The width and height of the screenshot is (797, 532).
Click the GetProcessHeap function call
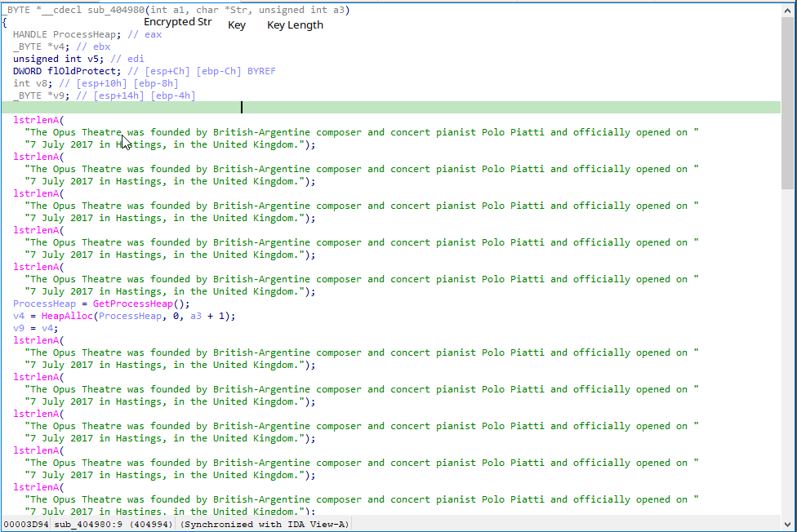[129, 304]
